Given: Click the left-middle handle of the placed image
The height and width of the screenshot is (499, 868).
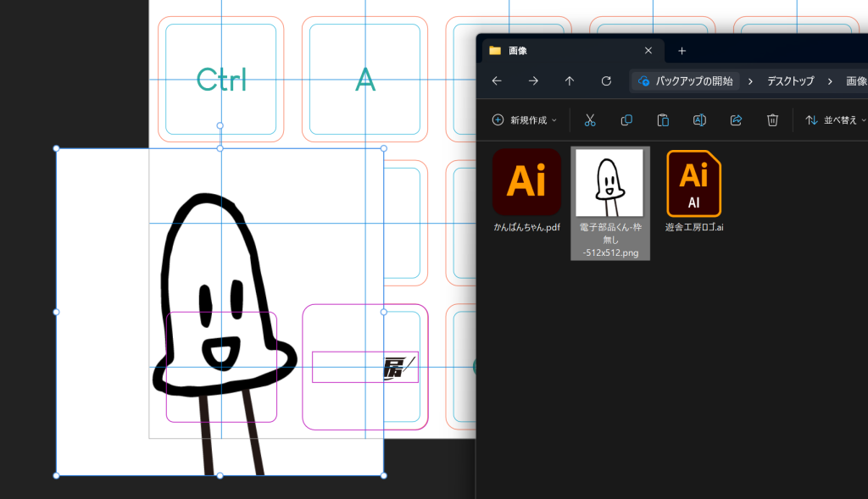Looking at the screenshot, I should pos(56,312).
